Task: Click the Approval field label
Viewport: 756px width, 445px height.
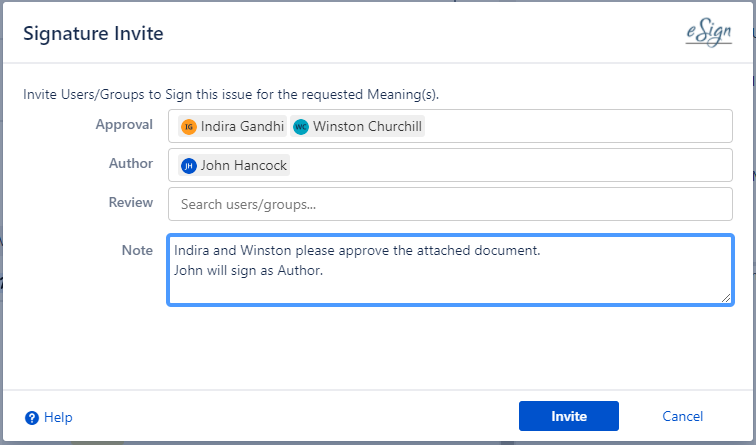Action: [124, 125]
